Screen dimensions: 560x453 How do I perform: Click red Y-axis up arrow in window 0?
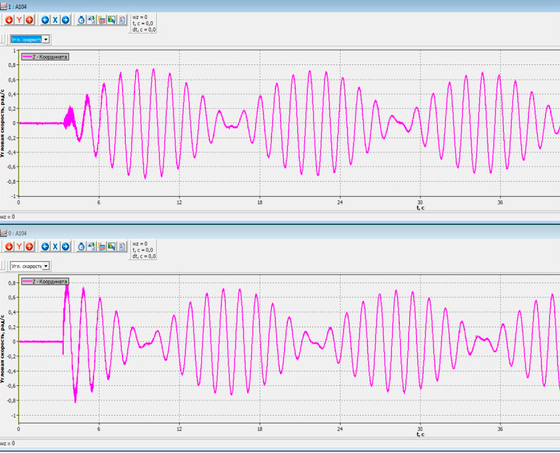coord(29,247)
